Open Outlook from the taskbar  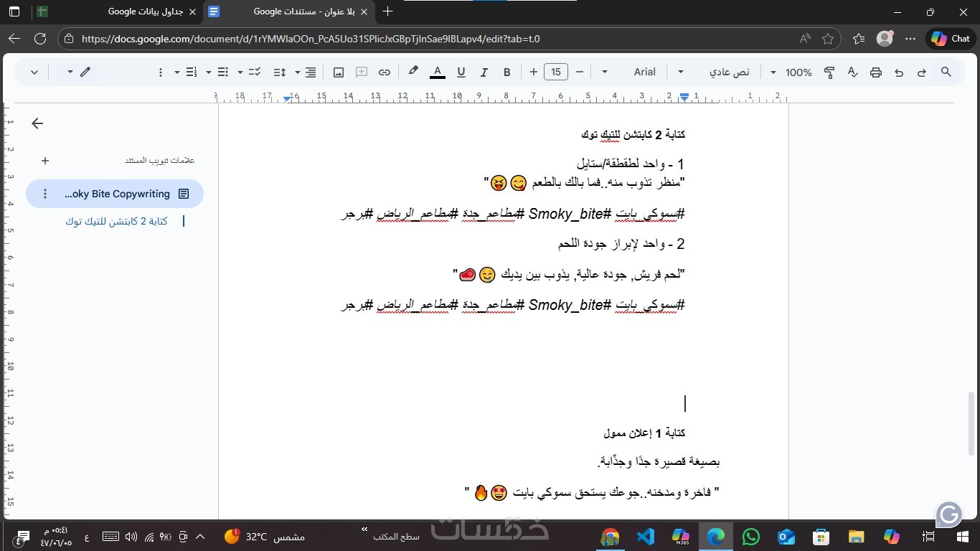(786, 537)
